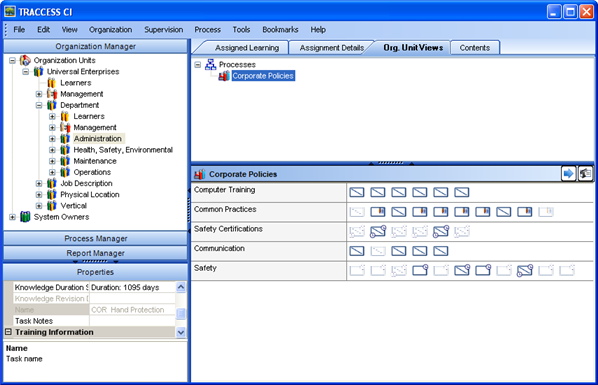This screenshot has height=385, width=598.
Task: Click the Processes network icon in tree
Action: pyautogui.click(x=211, y=64)
